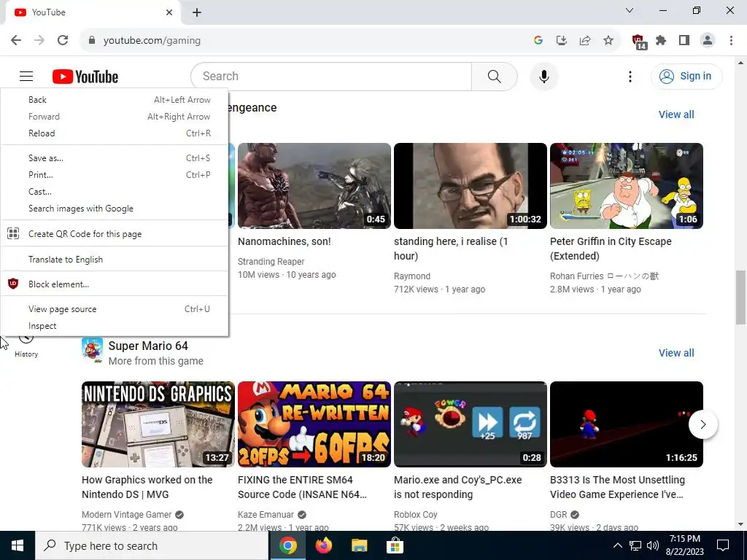
Task: Select Translate to English
Action: 115,260
